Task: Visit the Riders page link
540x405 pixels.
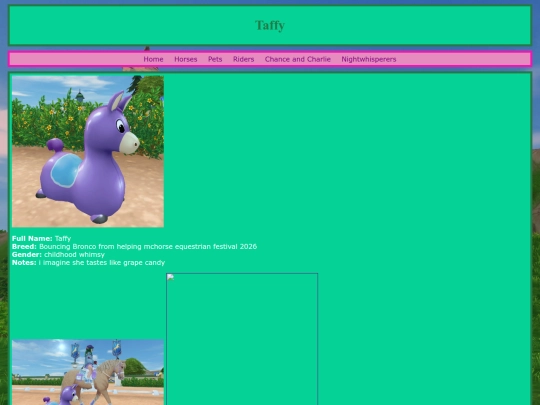Action: click(x=243, y=59)
